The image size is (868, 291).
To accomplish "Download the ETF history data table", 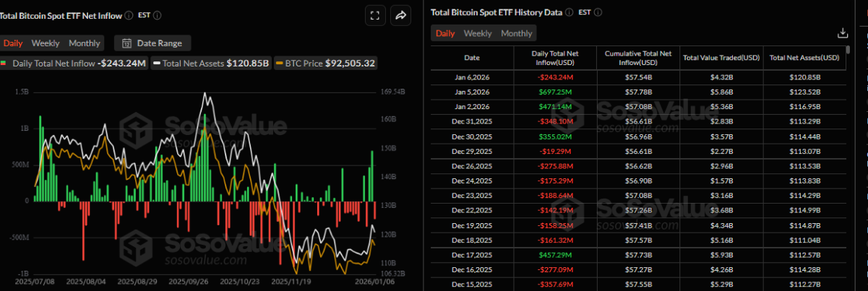I will (x=842, y=33).
